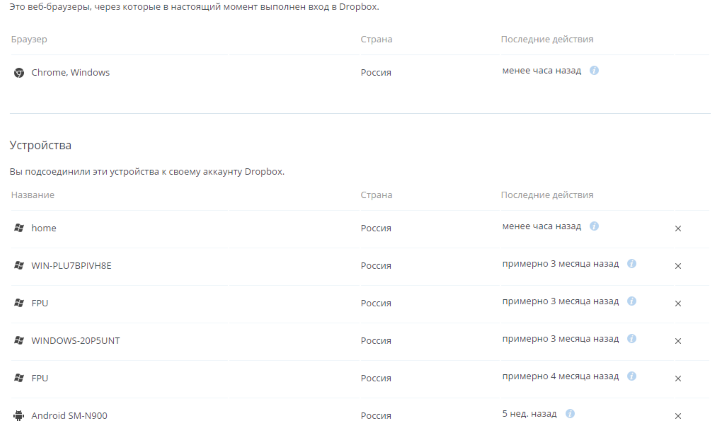The image size is (720, 443).
Task: Show last activity info for home device
Action: coord(594,227)
